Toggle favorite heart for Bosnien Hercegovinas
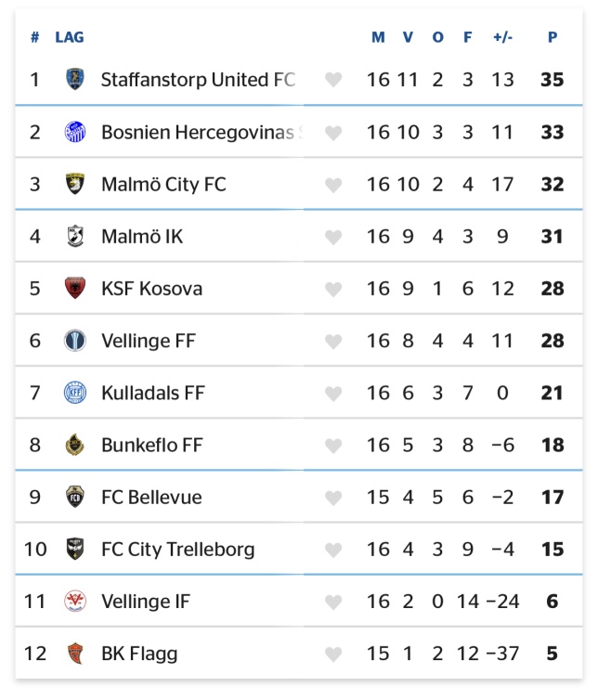This screenshot has width=598, height=700. point(333,133)
